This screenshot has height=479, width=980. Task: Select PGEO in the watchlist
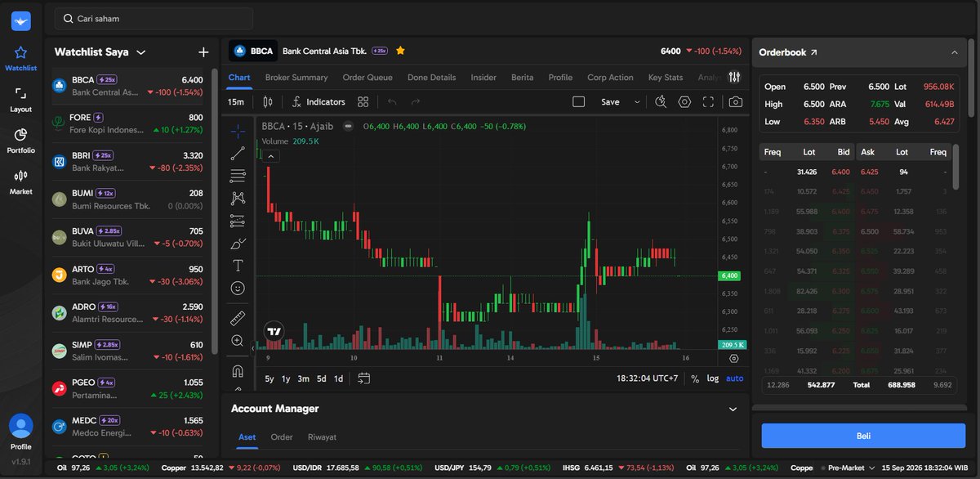click(127, 388)
